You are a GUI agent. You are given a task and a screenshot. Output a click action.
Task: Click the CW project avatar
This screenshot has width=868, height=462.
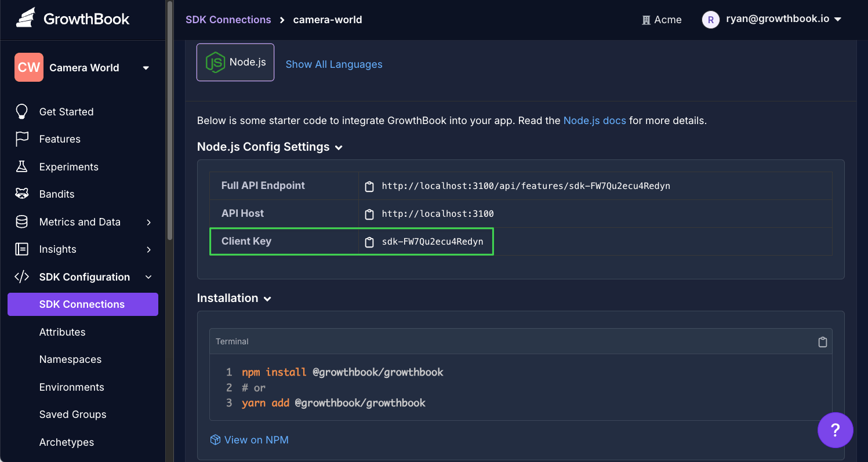tap(29, 67)
